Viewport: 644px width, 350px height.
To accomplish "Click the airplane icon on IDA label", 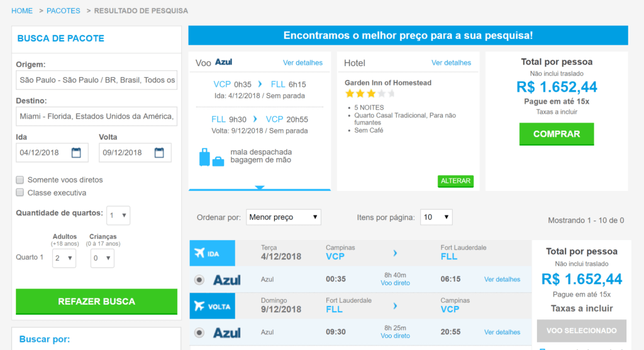I will [x=199, y=253].
